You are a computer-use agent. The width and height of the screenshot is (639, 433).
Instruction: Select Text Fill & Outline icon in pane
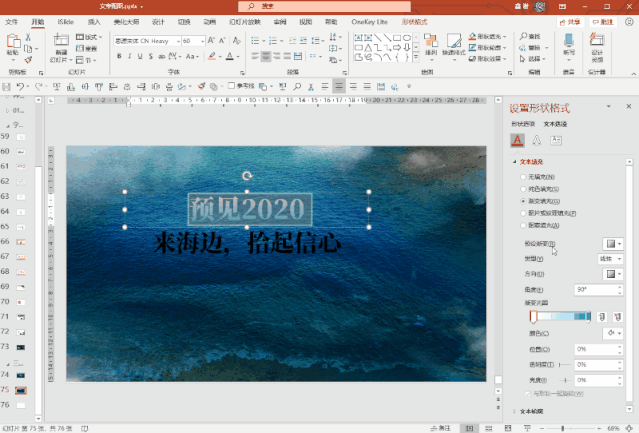518,141
